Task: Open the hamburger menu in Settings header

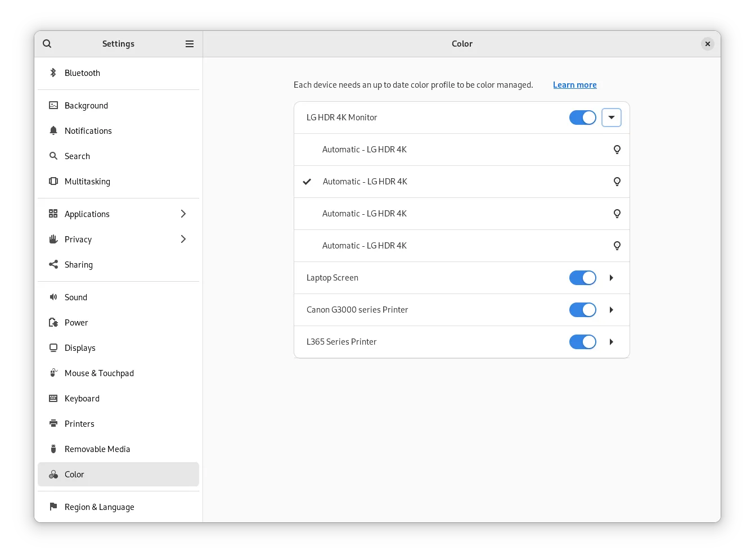Action: coord(190,44)
